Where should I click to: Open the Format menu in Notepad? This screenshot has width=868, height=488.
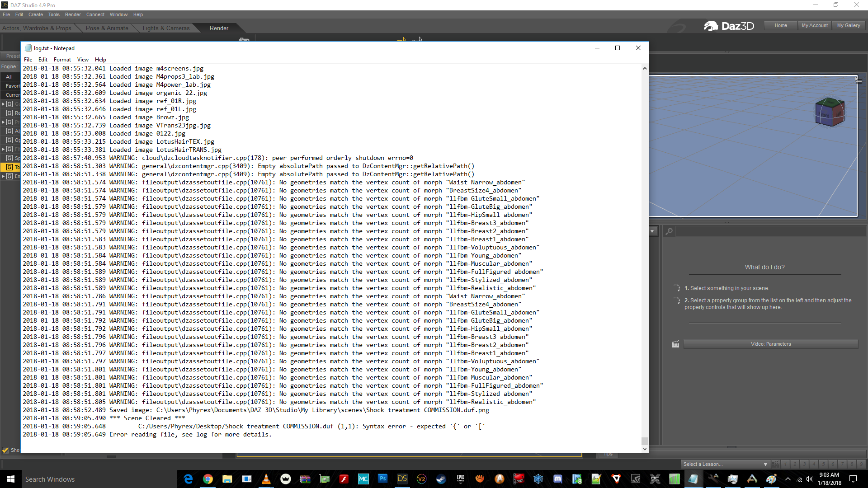(x=62, y=60)
